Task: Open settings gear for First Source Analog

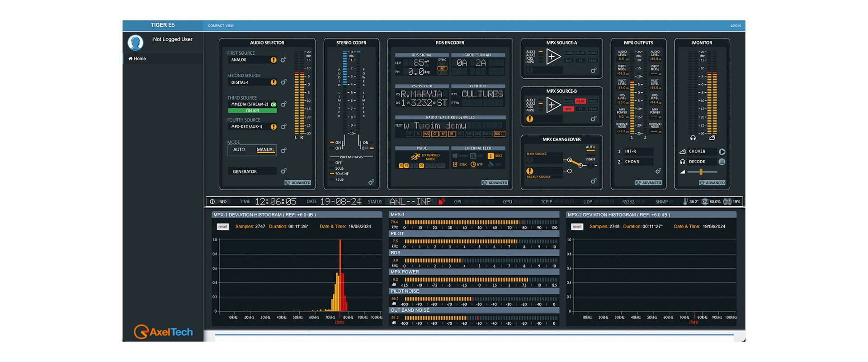Action: pyautogui.click(x=283, y=60)
